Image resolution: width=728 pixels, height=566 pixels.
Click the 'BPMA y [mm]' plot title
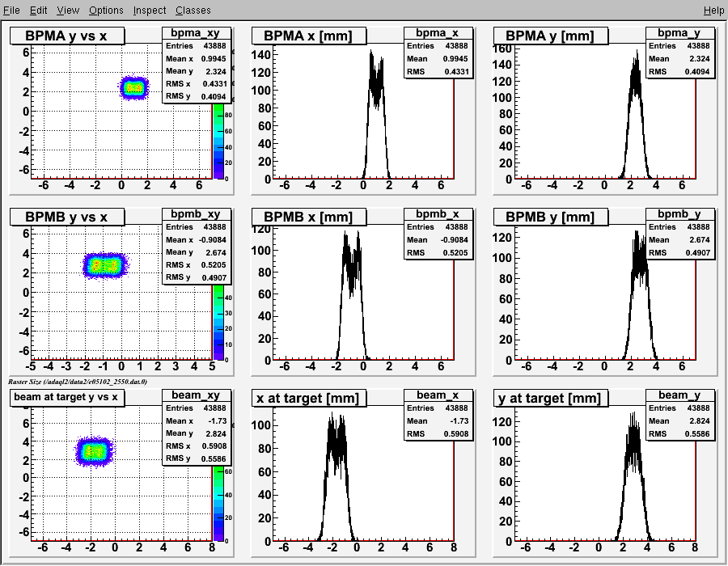pos(551,36)
